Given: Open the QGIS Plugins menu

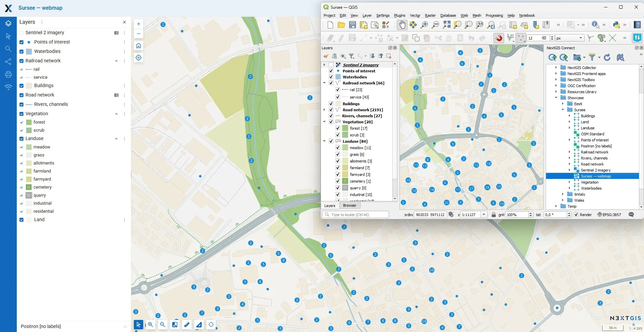Looking at the screenshot, I should click(399, 15).
